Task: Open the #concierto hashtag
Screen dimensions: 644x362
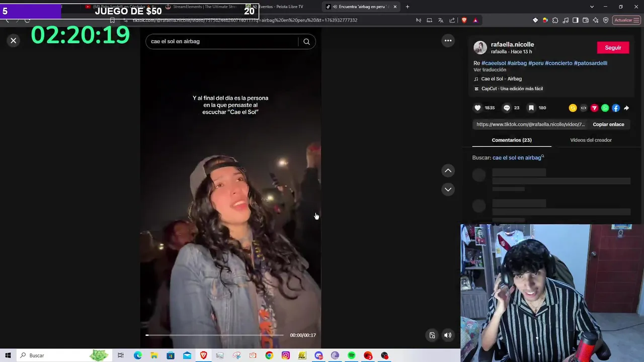Action: click(558, 63)
